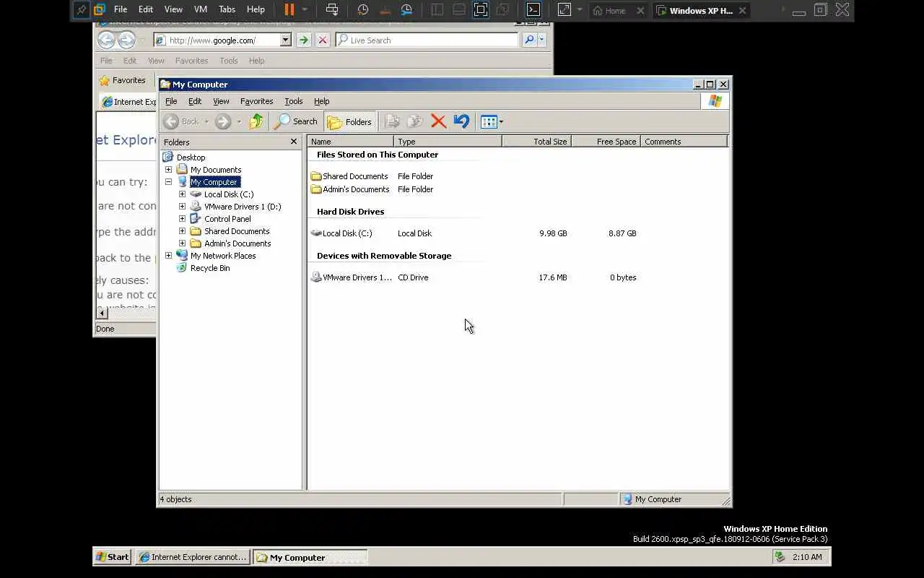Click the 2:10 AM system clock
Image resolution: width=924 pixels, height=578 pixels.
coord(807,557)
